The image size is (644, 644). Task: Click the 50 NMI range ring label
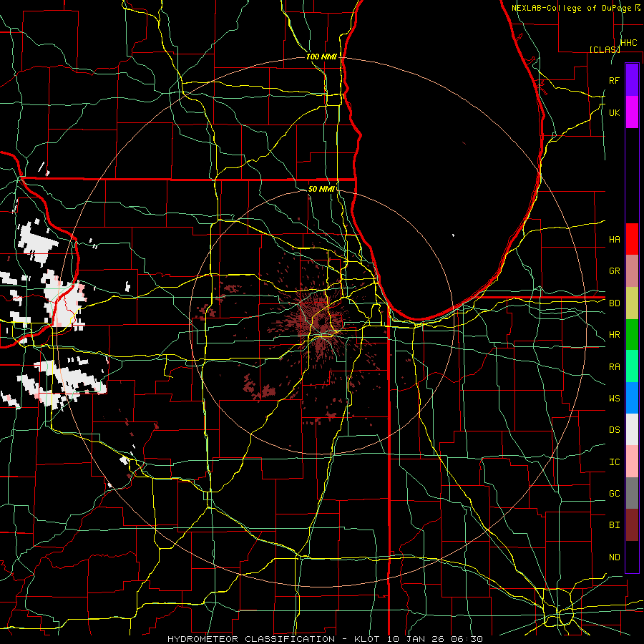321,189
